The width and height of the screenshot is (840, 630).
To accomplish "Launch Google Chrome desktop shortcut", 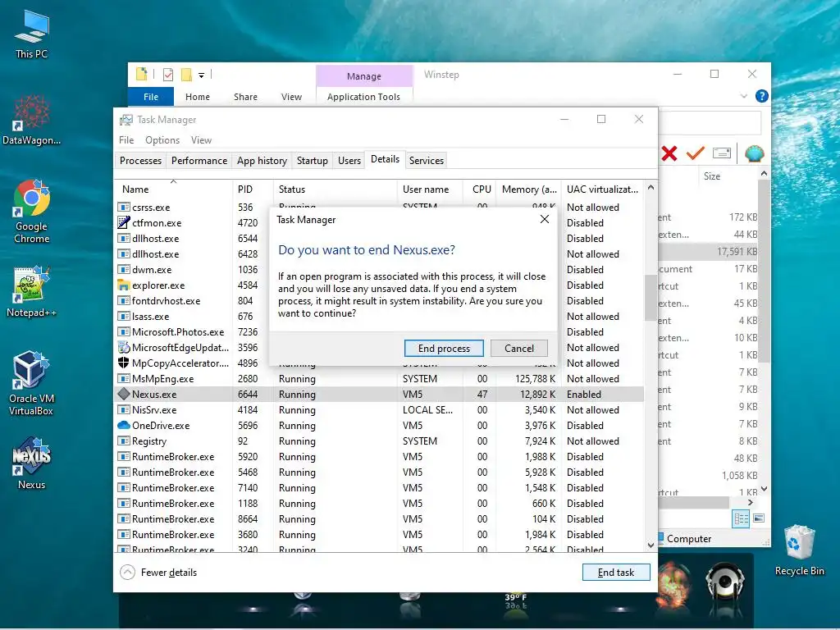I will tap(32, 211).
